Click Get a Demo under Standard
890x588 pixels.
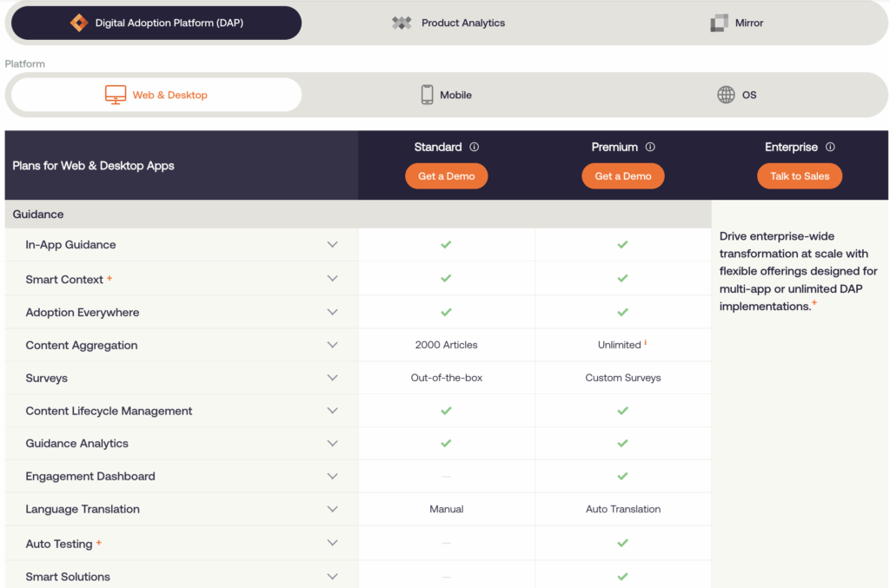(x=446, y=175)
